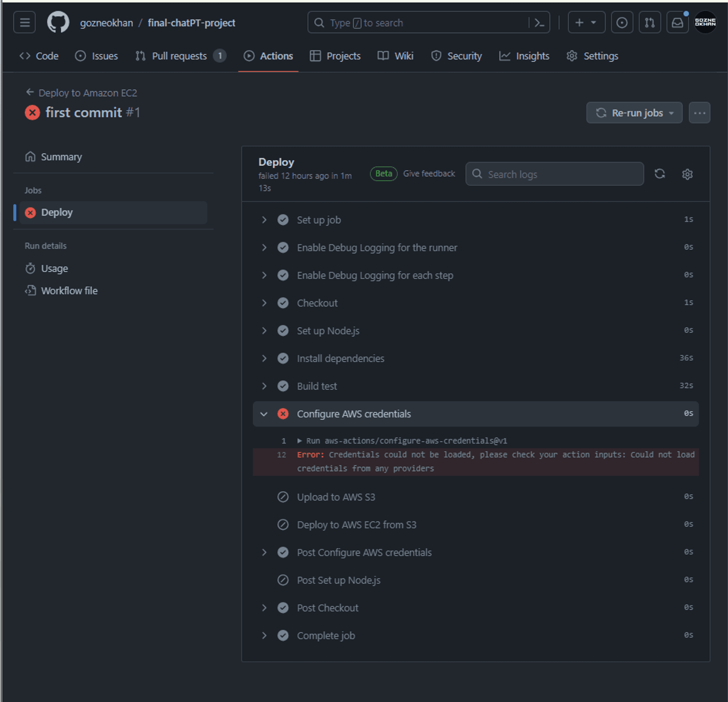The height and width of the screenshot is (702, 728).
Task: Click the Give feedback link
Action: click(430, 173)
